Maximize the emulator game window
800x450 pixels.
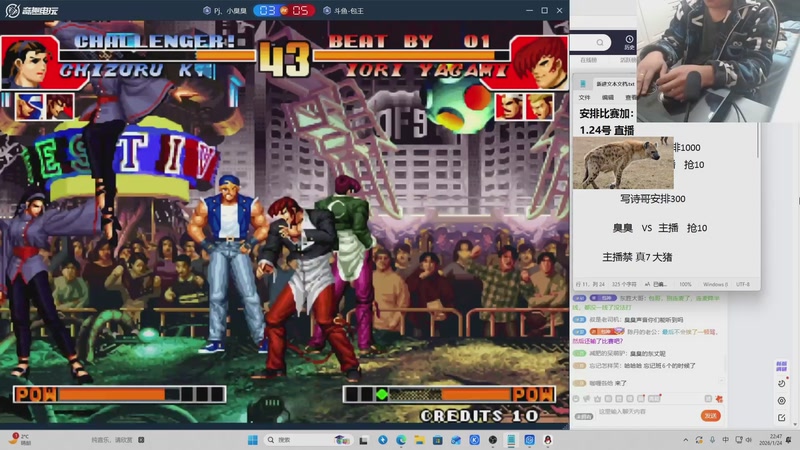(x=544, y=10)
